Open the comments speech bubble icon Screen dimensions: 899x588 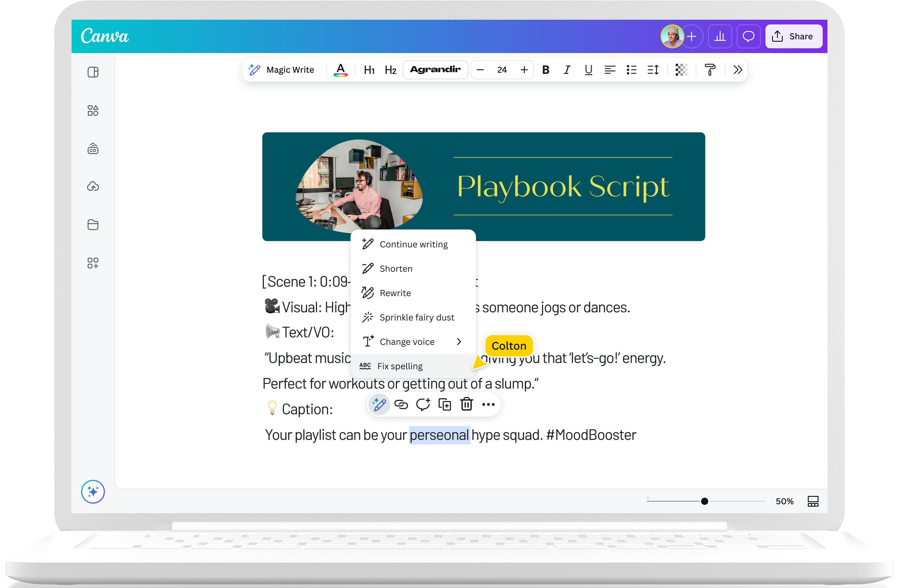[748, 37]
